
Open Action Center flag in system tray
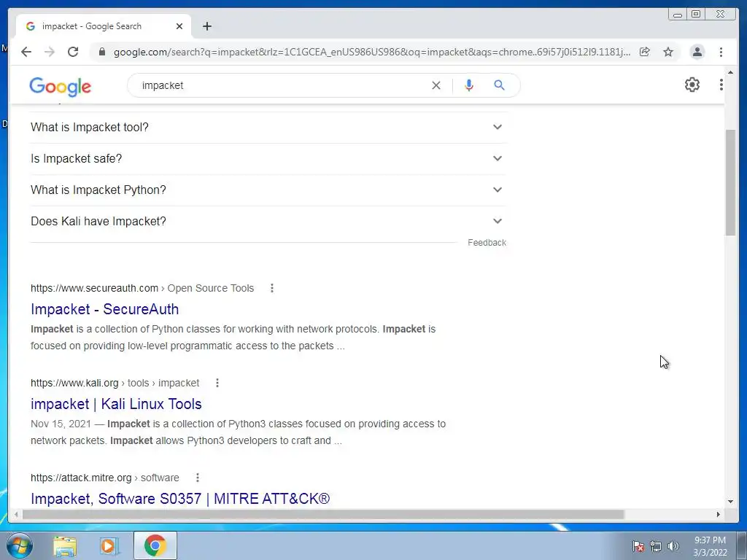point(638,546)
